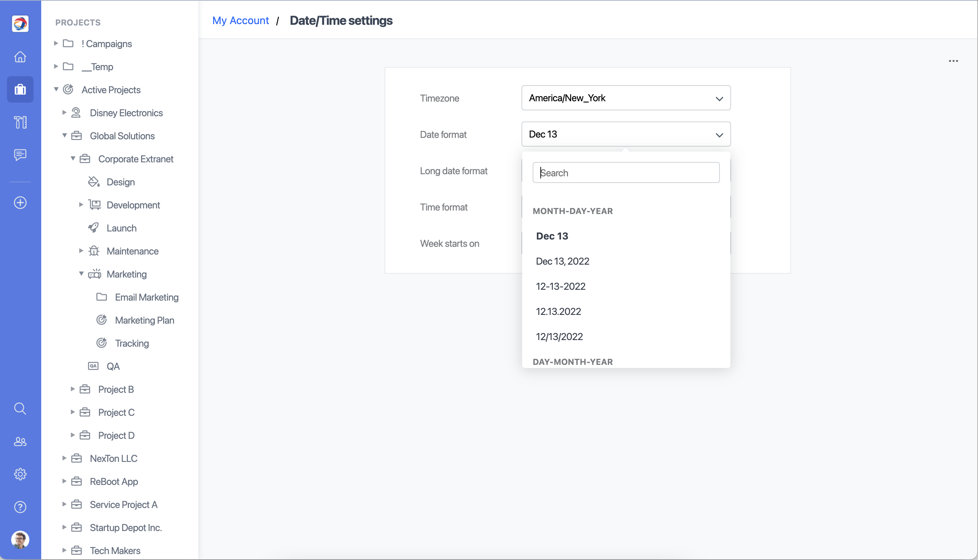This screenshot has width=978, height=560.
Task: Click the three-dot more options icon
Action: [954, 61]
